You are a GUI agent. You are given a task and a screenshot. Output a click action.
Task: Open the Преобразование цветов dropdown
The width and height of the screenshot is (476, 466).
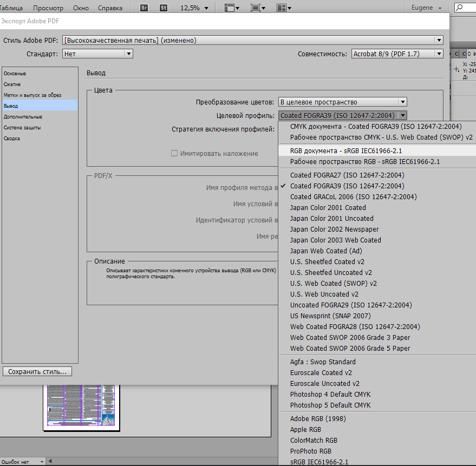click(342, 102)
